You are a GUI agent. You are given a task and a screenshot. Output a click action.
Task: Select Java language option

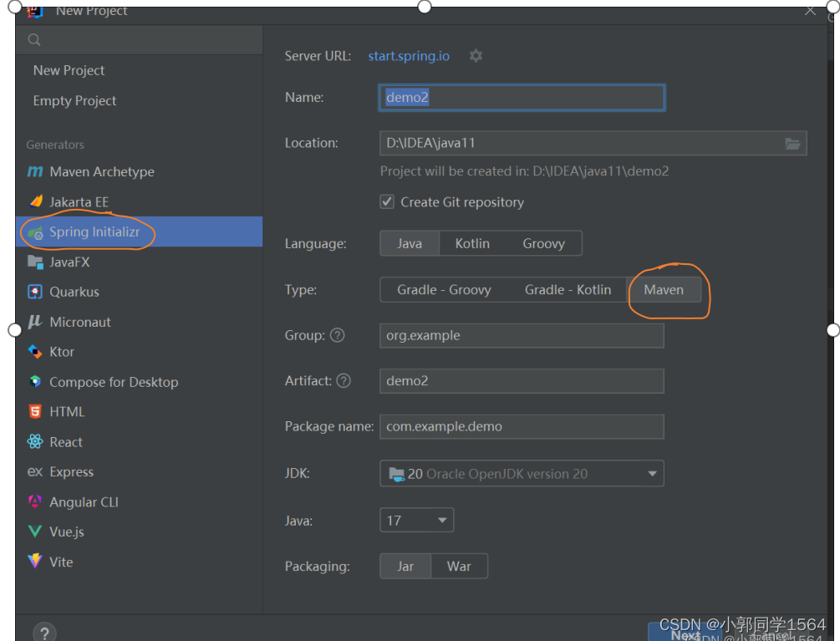410,244
